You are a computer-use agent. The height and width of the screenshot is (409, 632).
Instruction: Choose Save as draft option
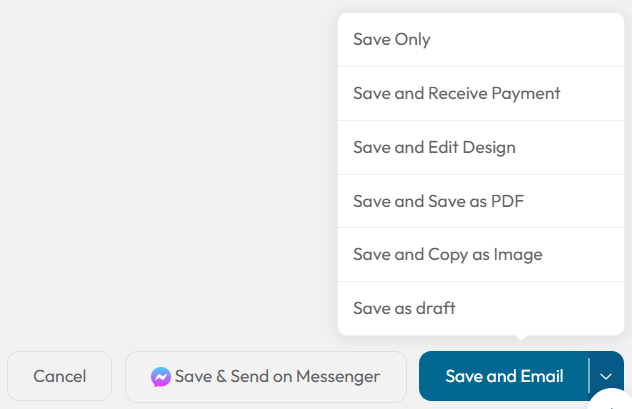point(481,308)
